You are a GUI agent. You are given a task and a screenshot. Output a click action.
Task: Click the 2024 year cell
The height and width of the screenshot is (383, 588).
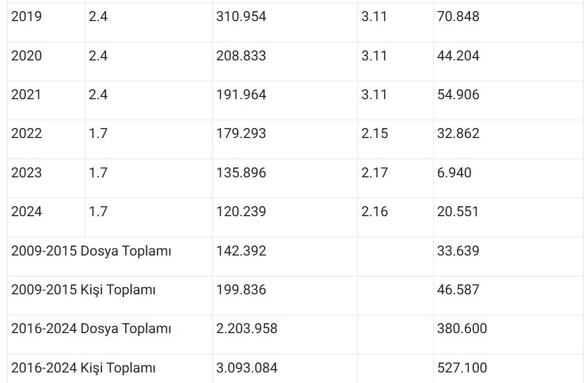point(27,212)
